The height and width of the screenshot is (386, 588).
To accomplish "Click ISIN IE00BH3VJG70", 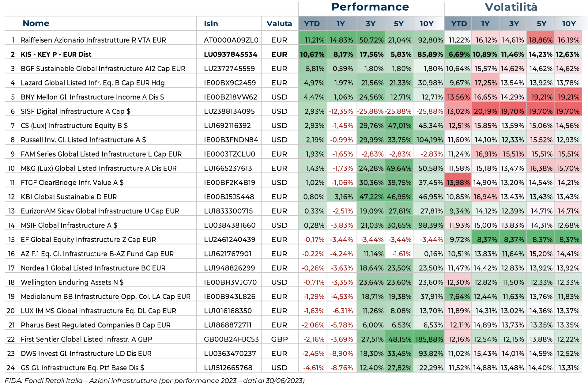I will point(230,282).
